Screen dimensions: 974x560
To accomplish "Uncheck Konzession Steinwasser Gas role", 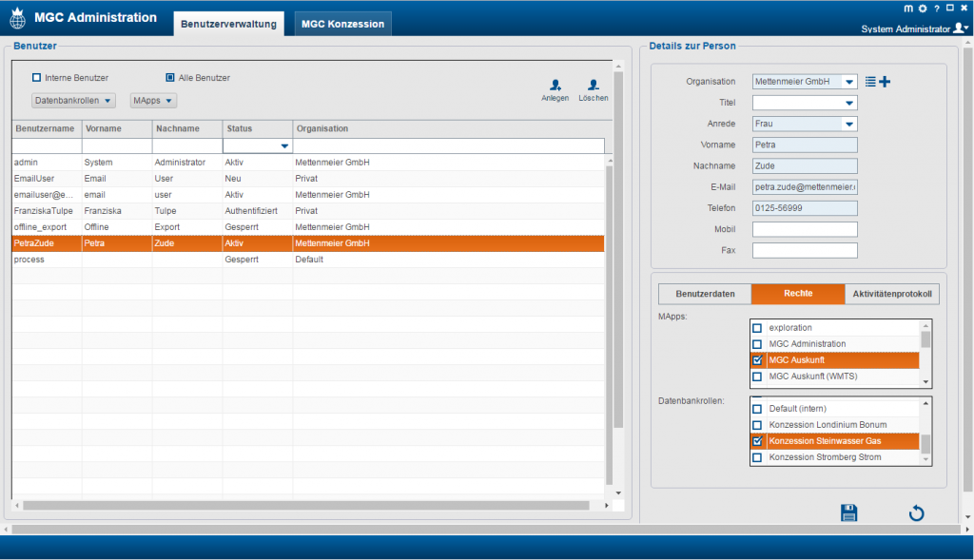I will tap(757, 441).
